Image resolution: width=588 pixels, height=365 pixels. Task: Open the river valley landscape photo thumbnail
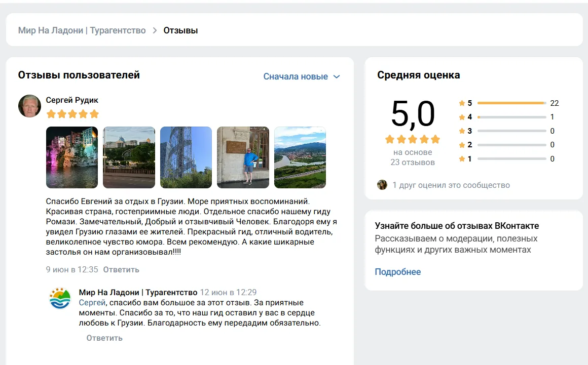300,157
